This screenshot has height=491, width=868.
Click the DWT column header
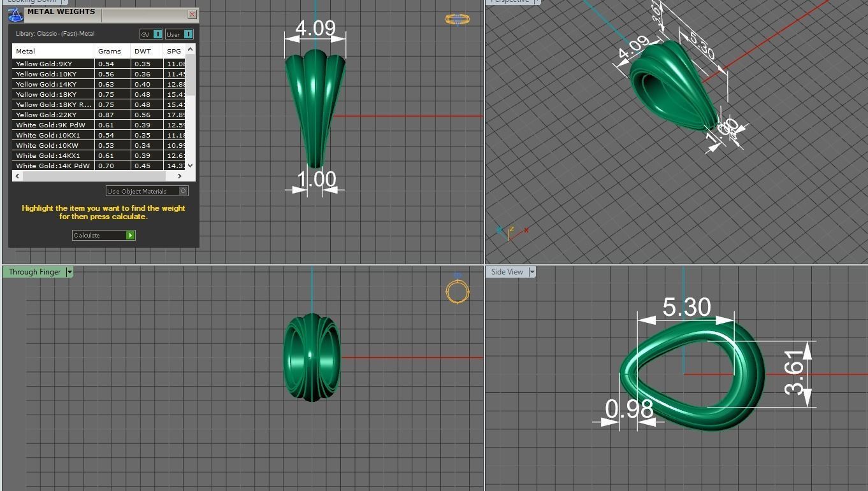pyautogui.click(x=147, y=51)
